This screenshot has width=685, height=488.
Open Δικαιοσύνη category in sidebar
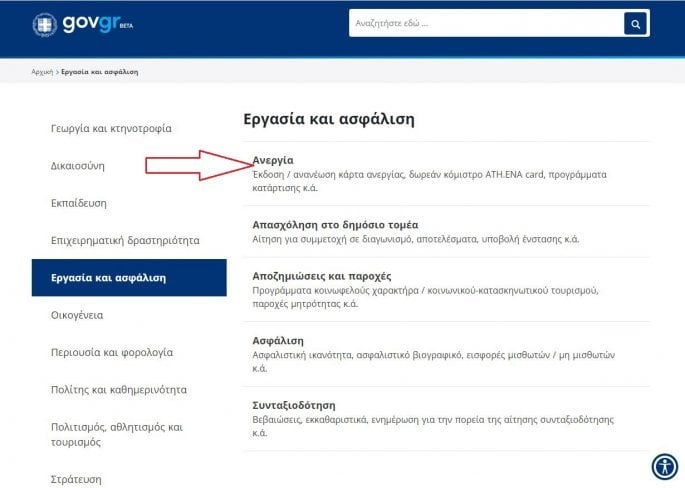pos(78,165)
